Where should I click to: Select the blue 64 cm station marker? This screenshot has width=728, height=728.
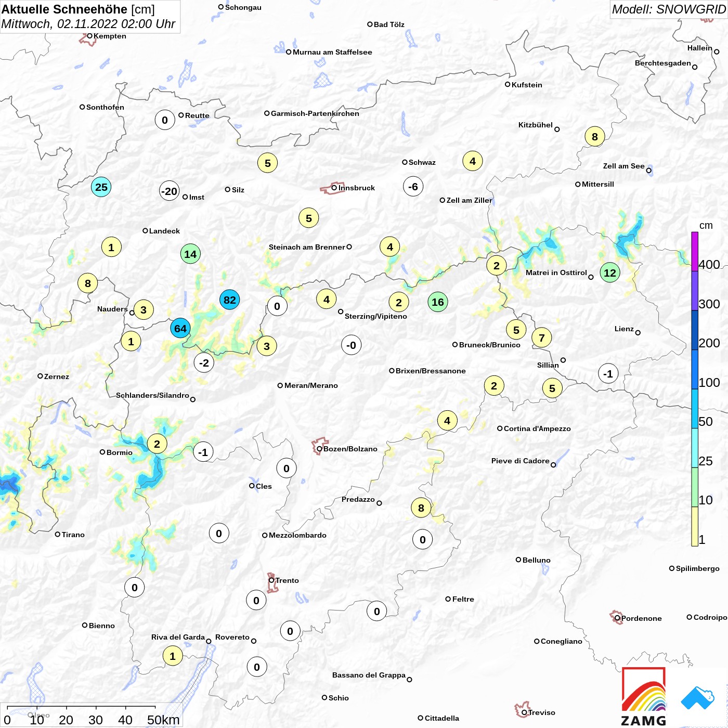click(x=180, y=329)
